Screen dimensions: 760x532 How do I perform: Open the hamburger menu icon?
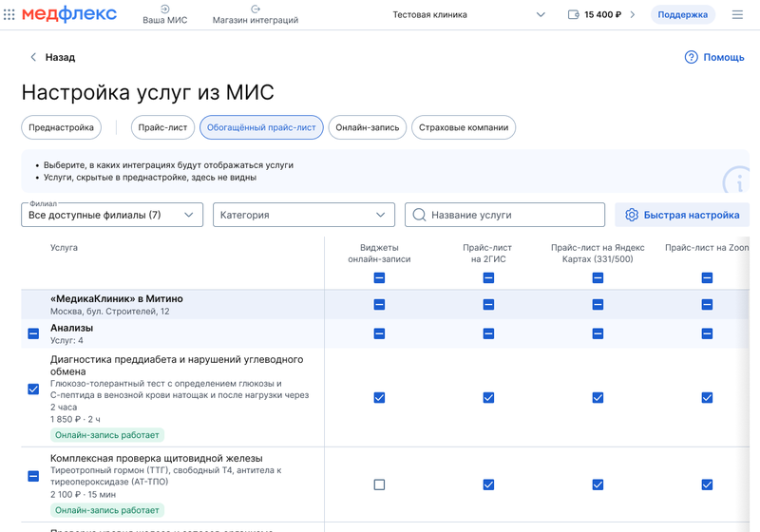[x=737, y=14]
